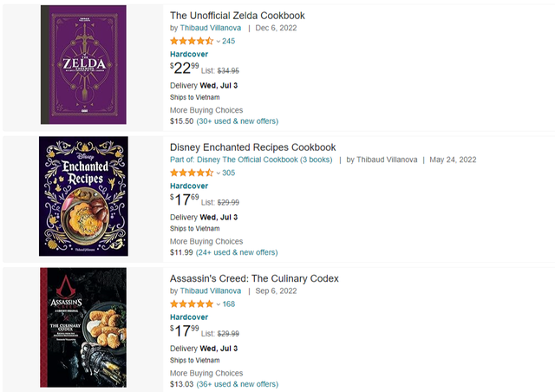555x392 pixels.
Task: Expand rating popover arrow beside 305
Action: [x=219, y=173]
